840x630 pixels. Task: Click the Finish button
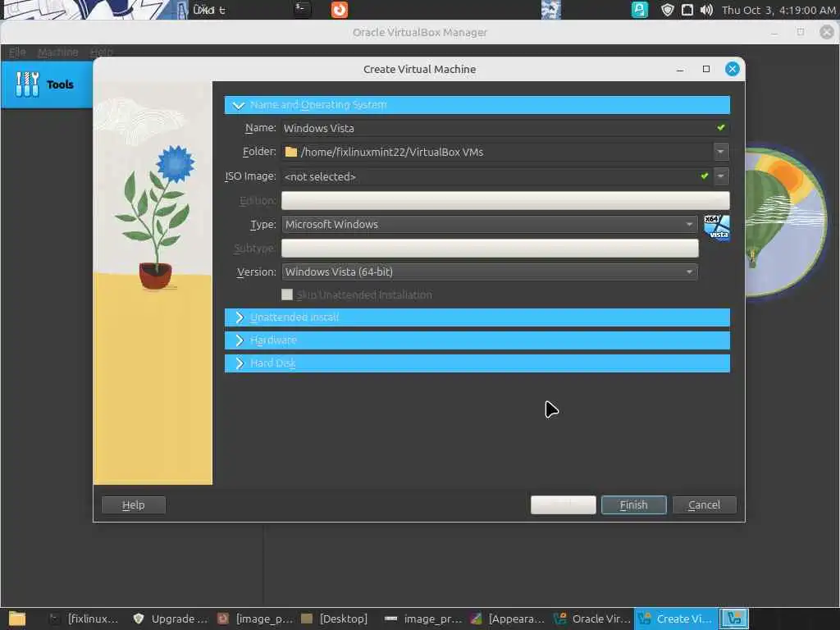[634, 504]
